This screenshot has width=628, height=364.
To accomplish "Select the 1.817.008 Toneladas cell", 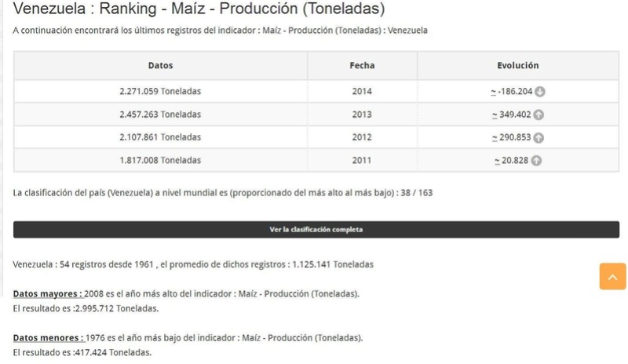I will (x=161, y=160).
